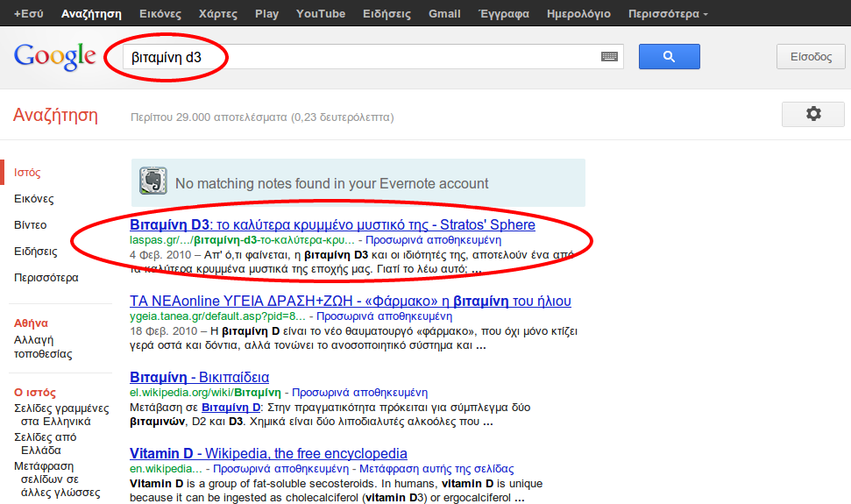Open Ειδήσεις in the top navigation bar
Viewport: 851px width, 504px height.
click(386, 13)
